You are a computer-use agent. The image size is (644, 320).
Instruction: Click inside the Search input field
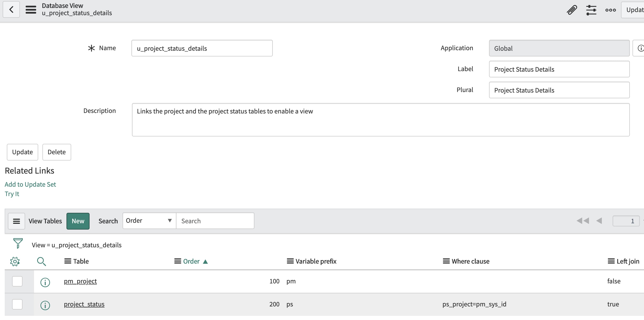(x=215, y=221)
